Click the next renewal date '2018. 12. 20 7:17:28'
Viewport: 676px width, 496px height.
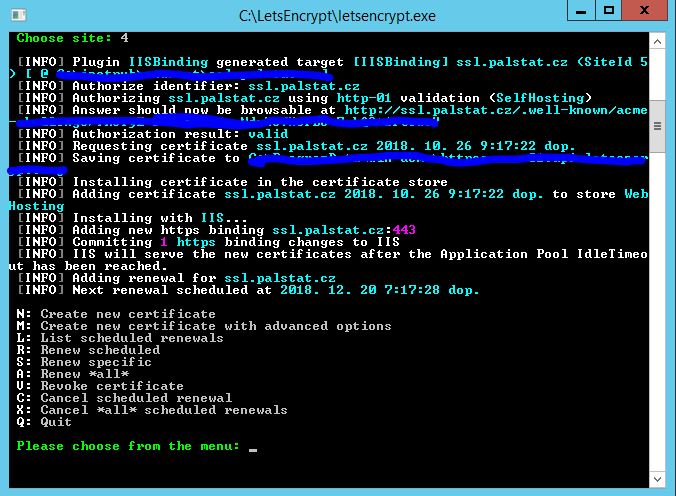click(360, 290)
